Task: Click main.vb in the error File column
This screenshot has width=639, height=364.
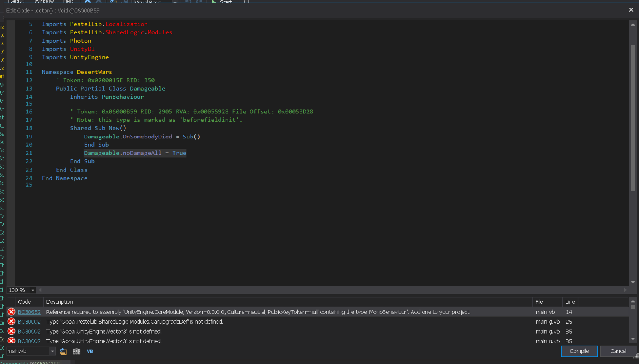Action: tap(545, 312)
